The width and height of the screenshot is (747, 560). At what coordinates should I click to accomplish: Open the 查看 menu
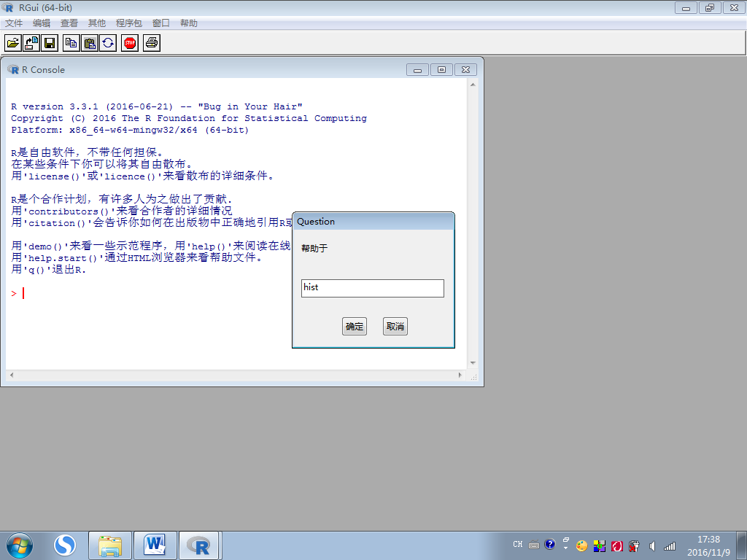[x=69, y=23]
